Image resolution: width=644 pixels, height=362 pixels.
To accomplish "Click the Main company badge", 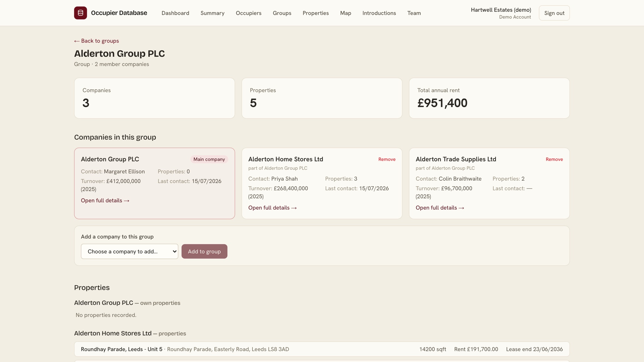I will [x=209, y=159].
